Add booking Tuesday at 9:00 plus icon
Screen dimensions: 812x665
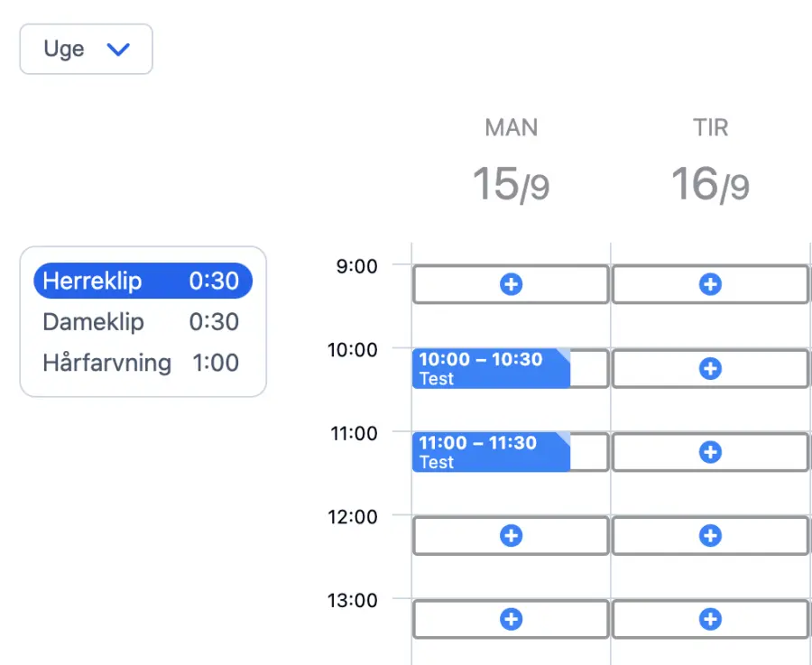tap(710, 285)
